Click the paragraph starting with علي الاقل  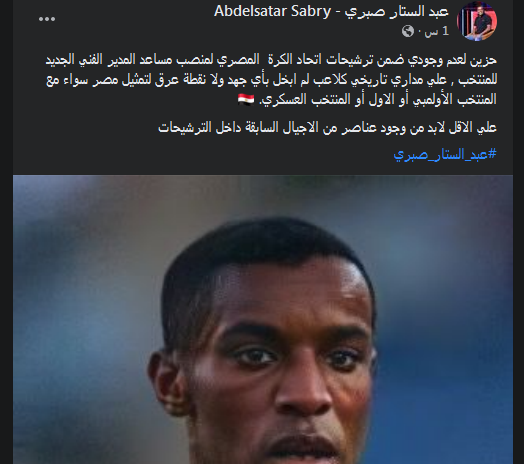(327, 127)
